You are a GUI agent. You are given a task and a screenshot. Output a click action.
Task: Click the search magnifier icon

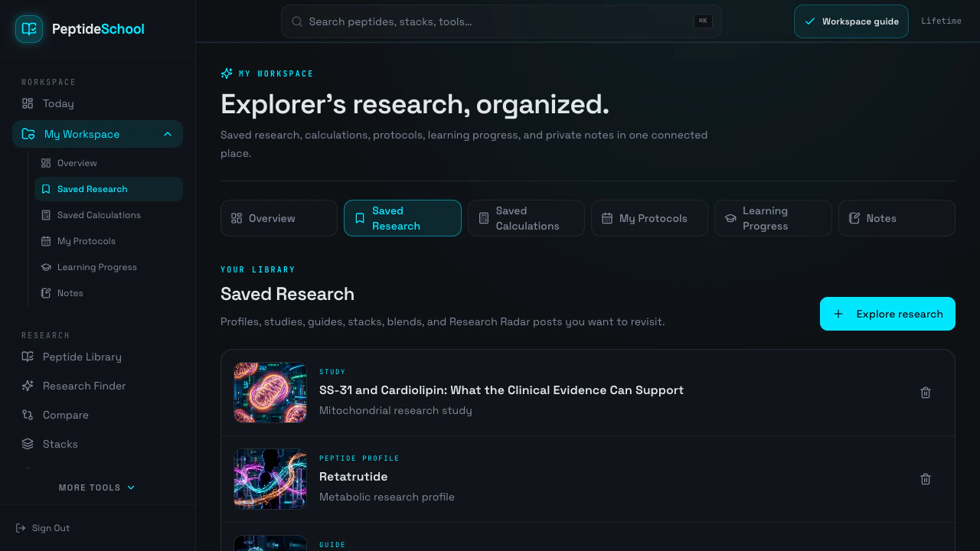click(297, 21)
